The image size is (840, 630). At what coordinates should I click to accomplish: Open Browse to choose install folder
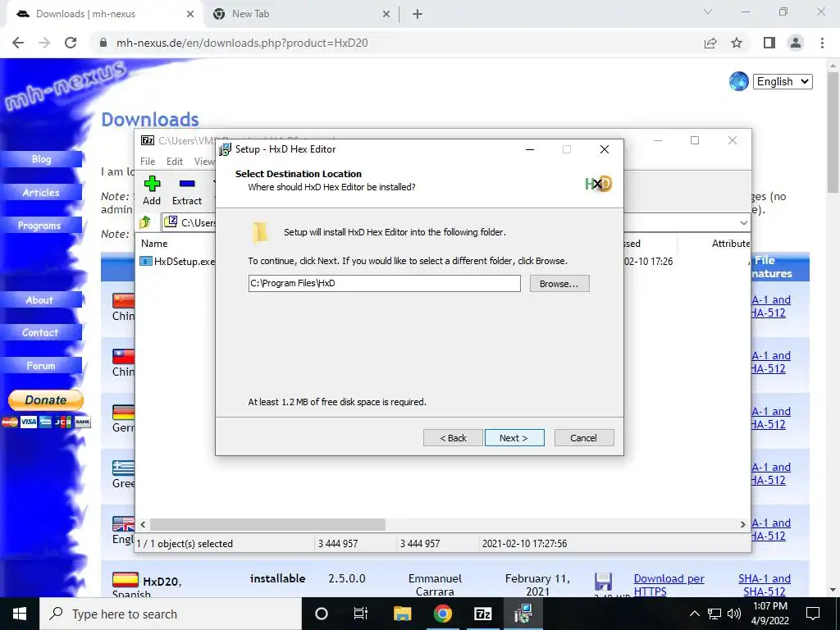pos(559,283)
